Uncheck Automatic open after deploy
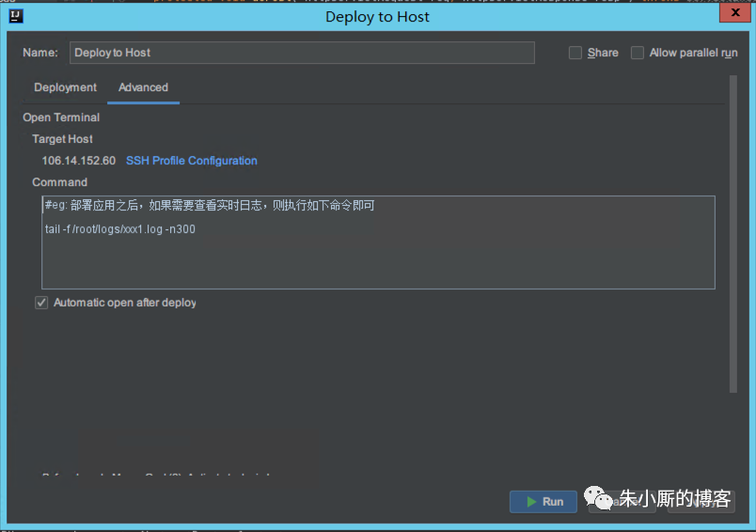The height and width of the screenshot is (532, 756). (x=41, y=303)
